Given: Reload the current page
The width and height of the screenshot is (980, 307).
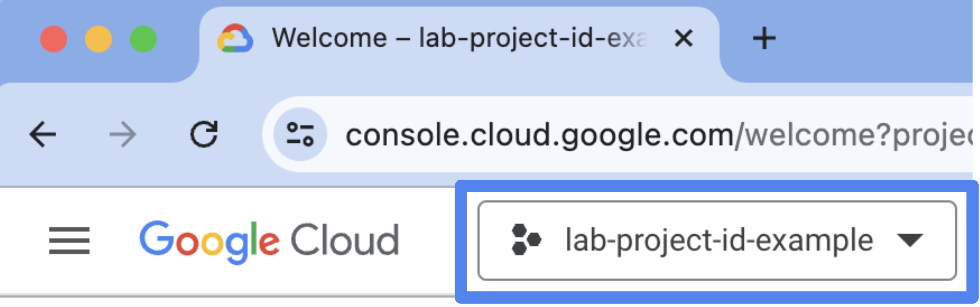Looking at the screenshot, I should pos(204,134).
